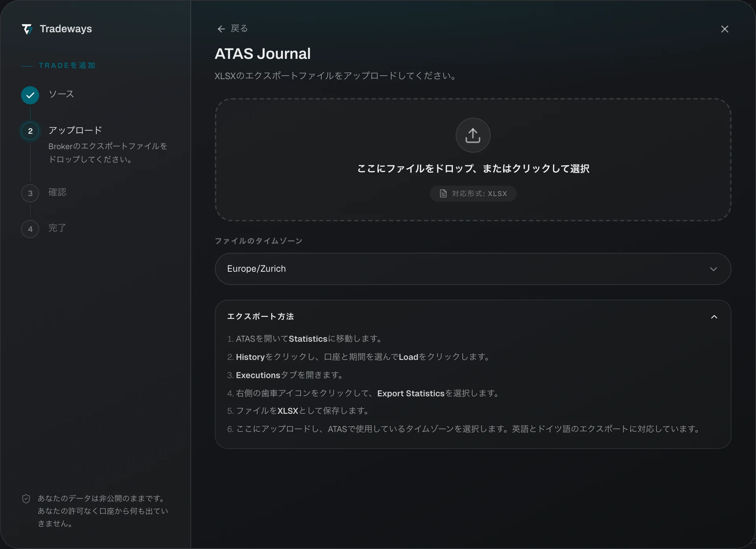Viewport: 756px width, 549px height.
Task: Click the shield privacy icon
Action: [26, 499]
